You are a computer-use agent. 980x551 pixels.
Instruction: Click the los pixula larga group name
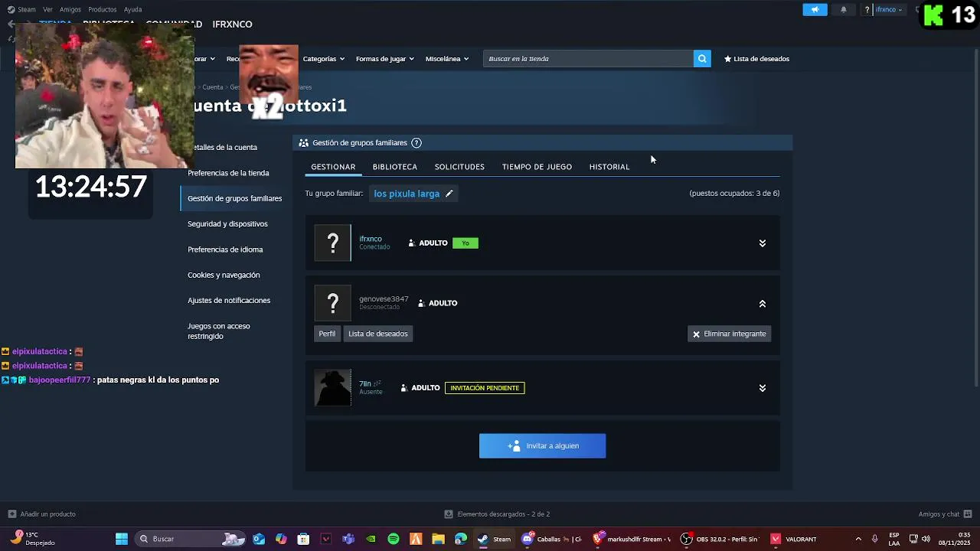point(407,194)
